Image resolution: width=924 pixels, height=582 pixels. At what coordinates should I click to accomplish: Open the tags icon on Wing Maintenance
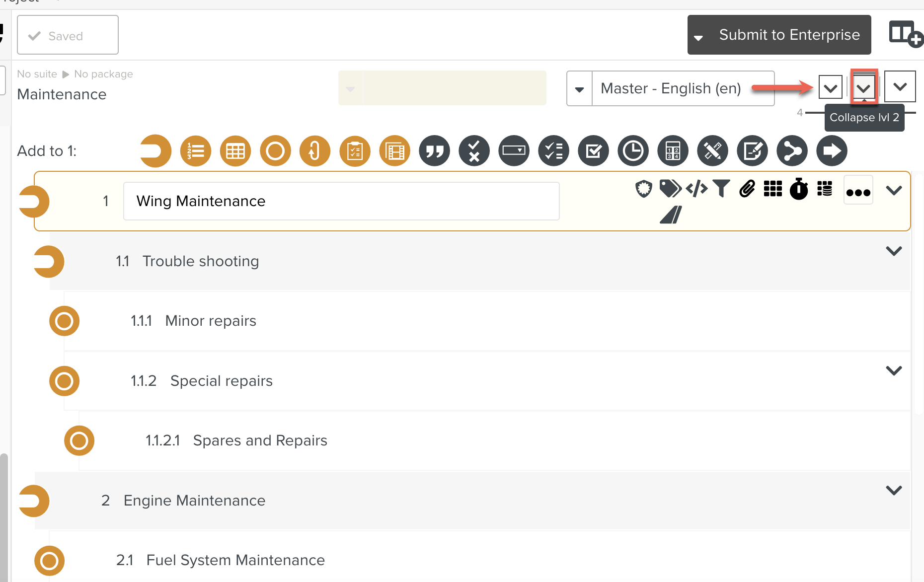670,189
